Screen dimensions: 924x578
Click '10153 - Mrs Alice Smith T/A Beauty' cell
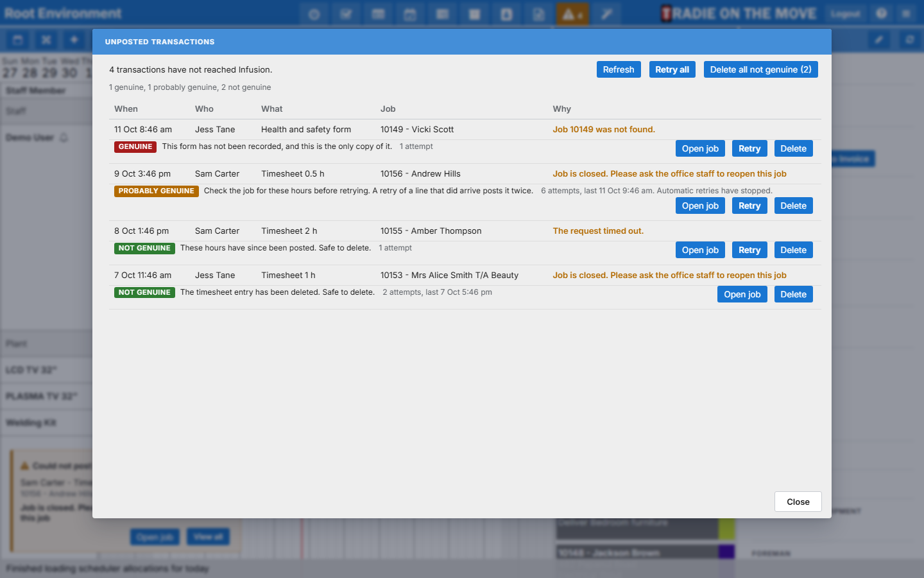(x=449, y=275)
